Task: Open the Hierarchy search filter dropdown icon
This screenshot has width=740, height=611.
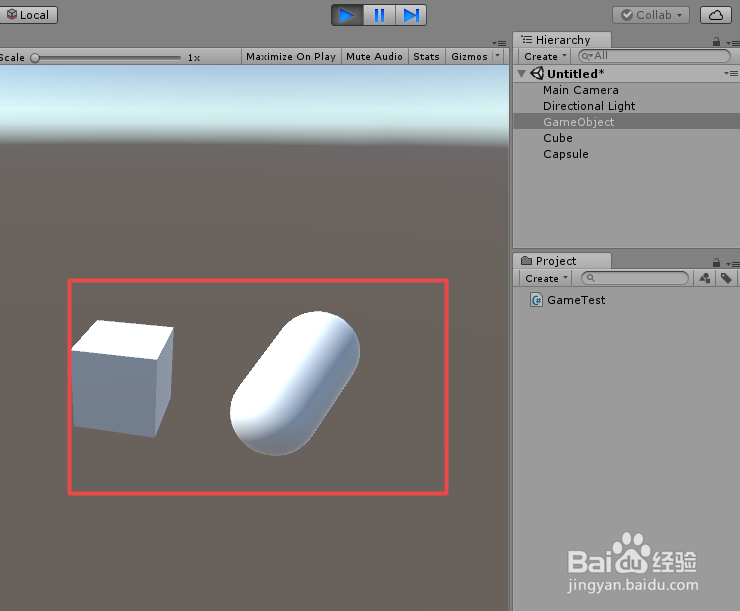Action: (587, 56)
